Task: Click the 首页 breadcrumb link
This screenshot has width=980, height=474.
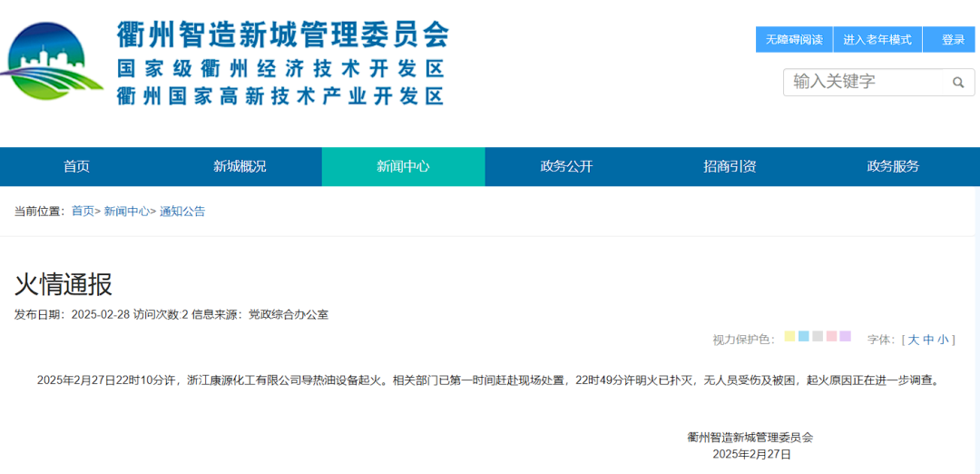Action: (83, 212)
